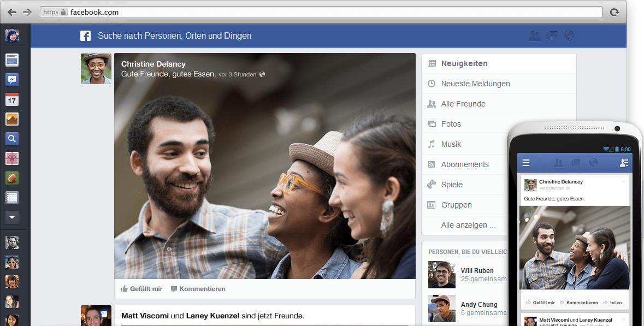Open the football icon in left sidebar
644x326 pixels.
click(12, 178)
